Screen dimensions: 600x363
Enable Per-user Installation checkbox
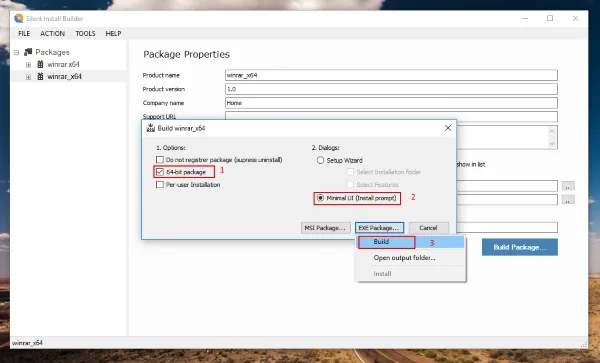160,184
